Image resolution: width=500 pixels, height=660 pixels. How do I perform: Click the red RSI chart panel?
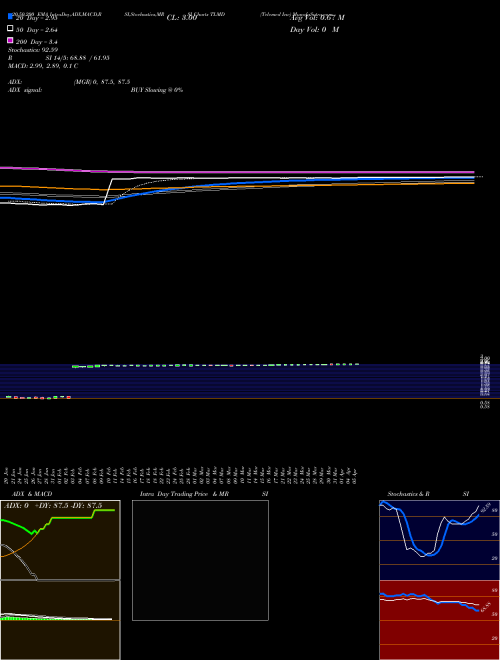pyautogui.click(x=439, y=620)
